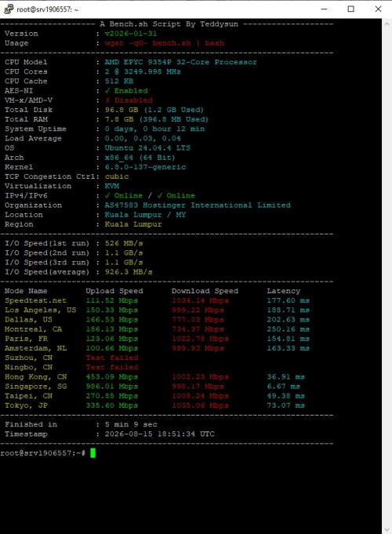Click the Hong Kong latency 36.91 ms

(x=285, y=376)
